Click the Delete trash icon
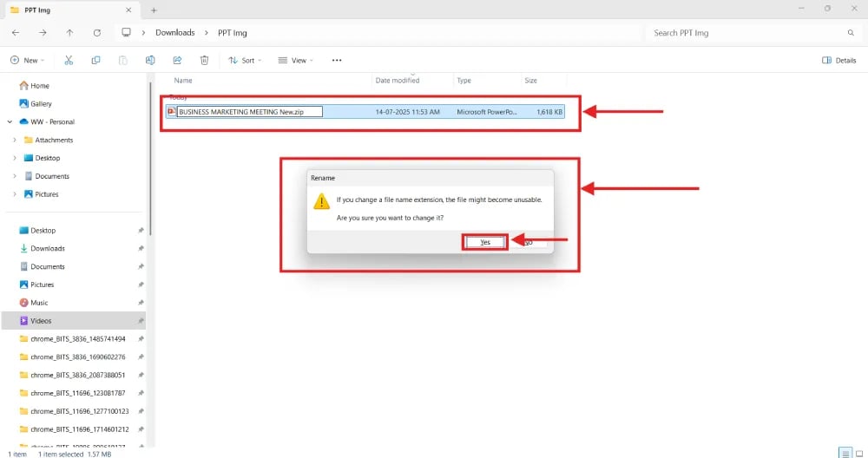 point(204,60)
